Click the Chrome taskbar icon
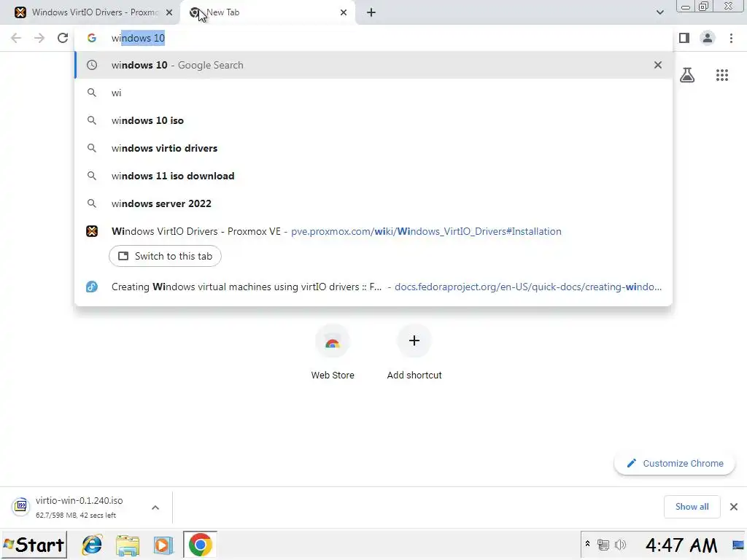The width and height of the screenshot is (747, 560). (200, 545)
